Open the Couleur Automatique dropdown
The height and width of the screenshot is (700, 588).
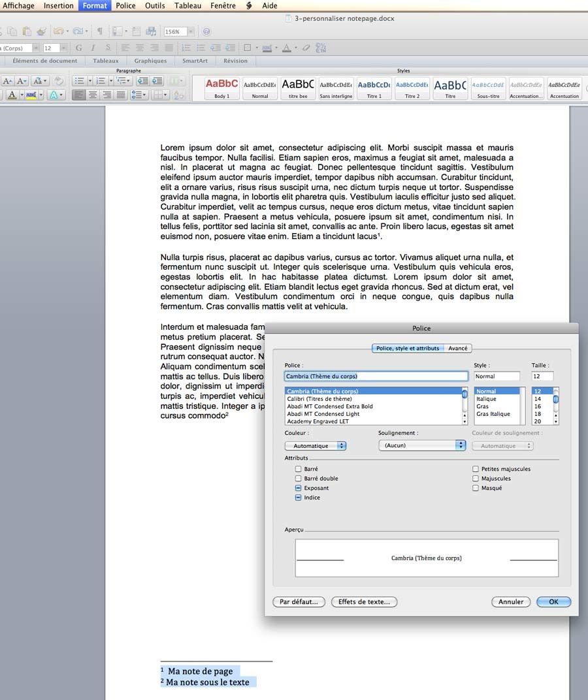[x=316, y=445]
